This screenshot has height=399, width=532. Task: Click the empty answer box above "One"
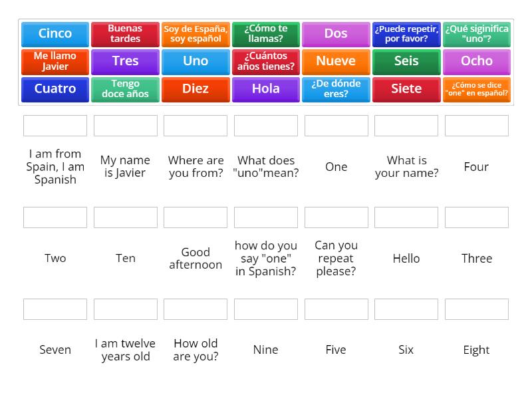tap(336, 126)
